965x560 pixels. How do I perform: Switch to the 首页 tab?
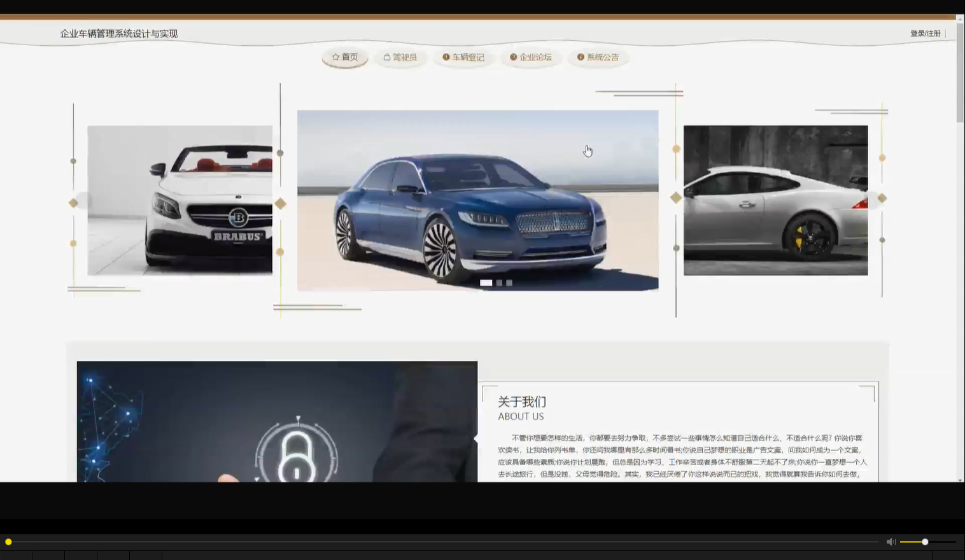344,57
